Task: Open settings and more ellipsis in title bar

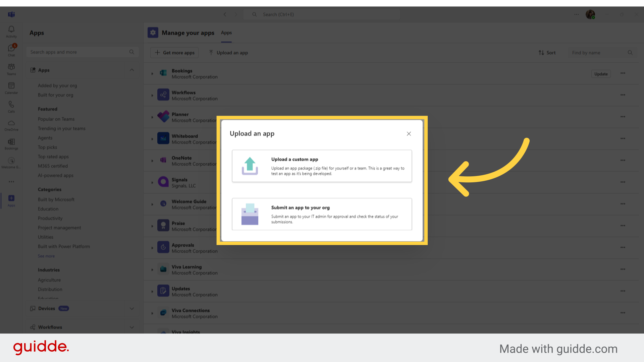Action: click(576, 14)
